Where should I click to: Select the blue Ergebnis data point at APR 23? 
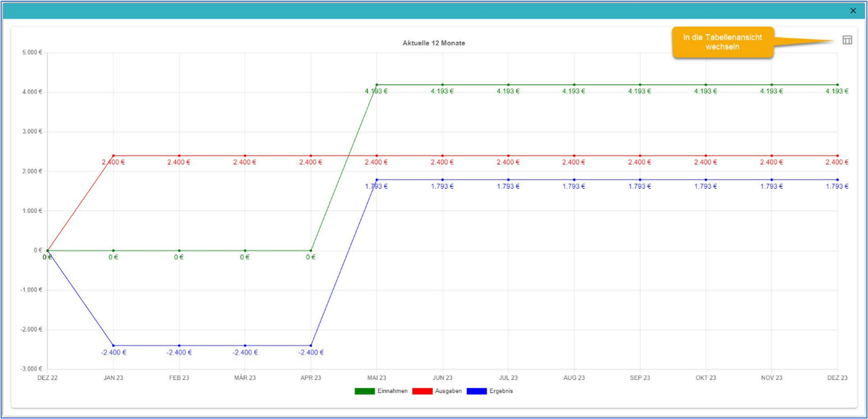pos(311,345)
